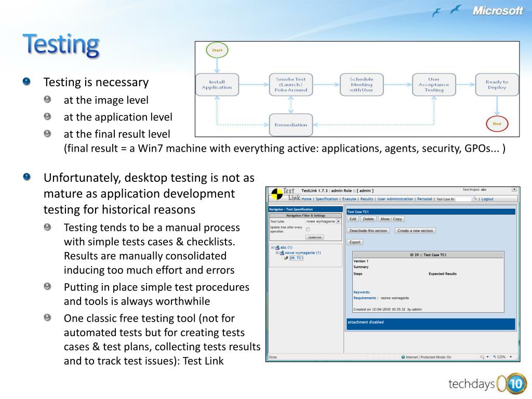
Task: Open the Results menu item
Action: (367, 199)
